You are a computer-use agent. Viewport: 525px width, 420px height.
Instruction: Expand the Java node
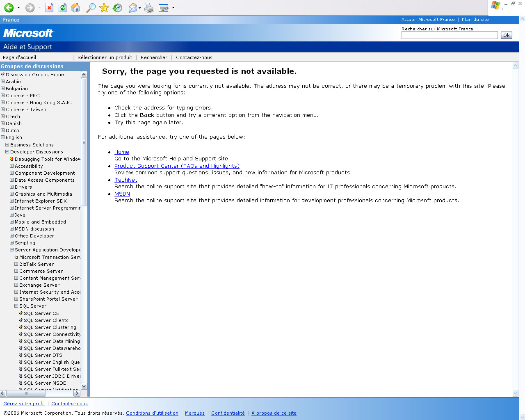(x=11, y=215)
